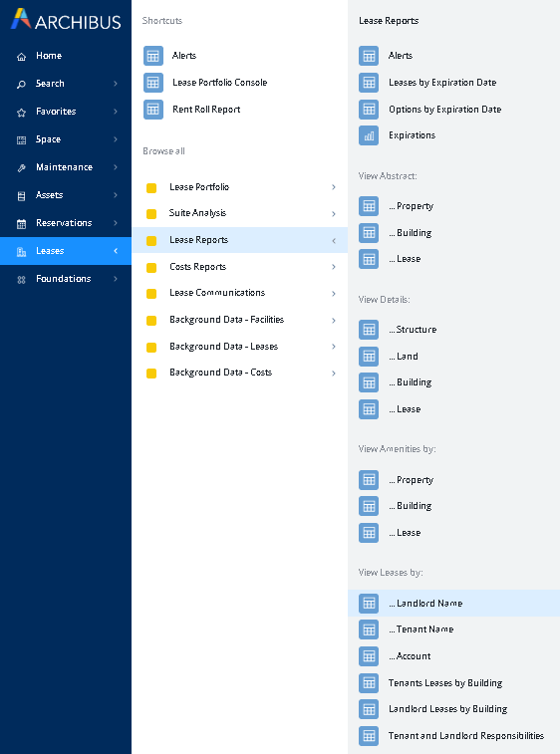
Task: Open Tenant and Landlord Responsibilities report
Action: pyautogui.click(x=465, y=736)
